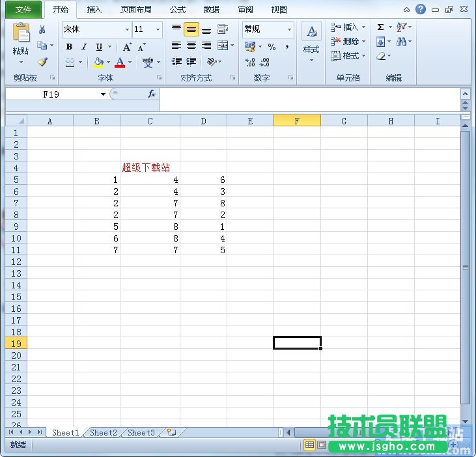Open the 常规 number format dropdown
476x457 pixels.
(289, 30)
